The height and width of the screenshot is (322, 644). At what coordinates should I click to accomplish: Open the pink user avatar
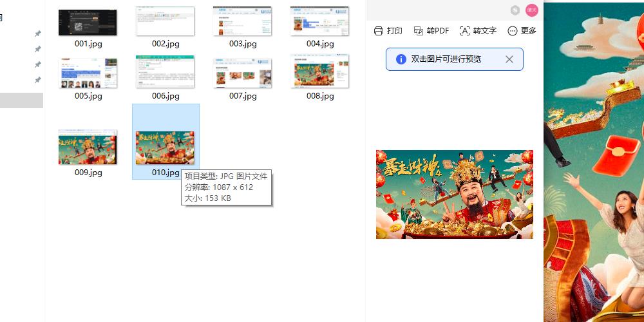point(531,10)
